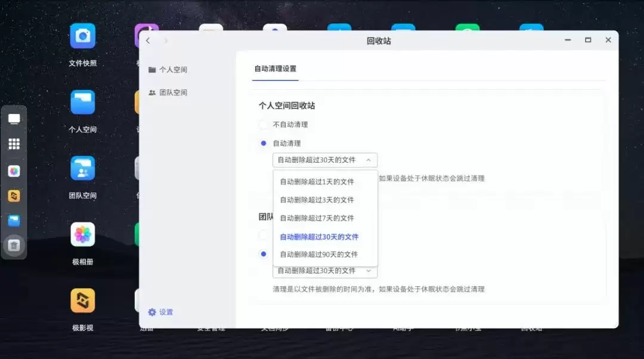Open the 文件快照 desktop app icon
The height and width of the screenshot is (359, 644).
(x=82, y=37)
